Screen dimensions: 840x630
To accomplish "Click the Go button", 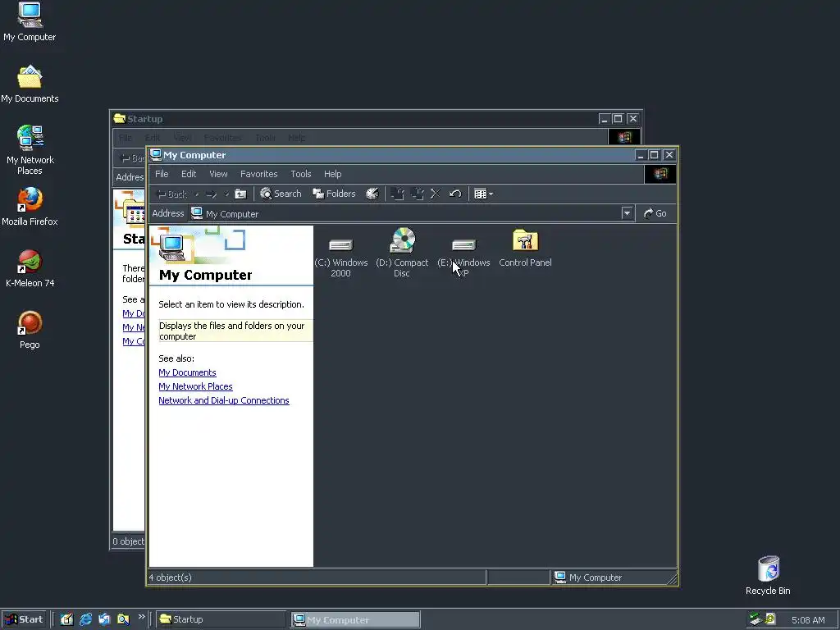I will (x=655, y=213).
